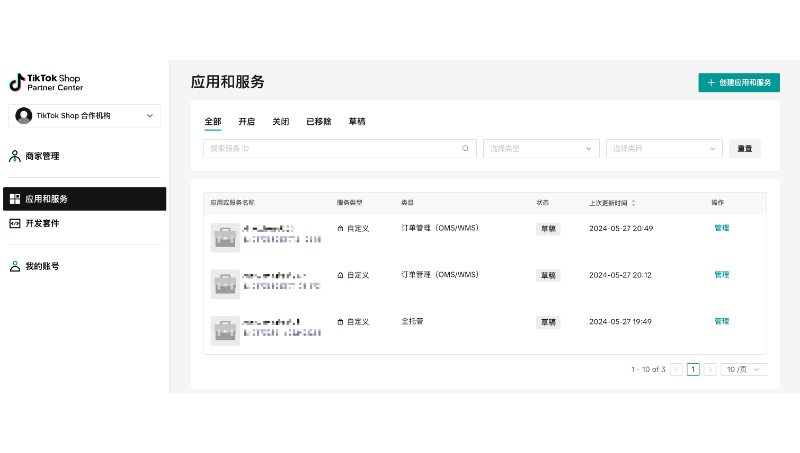Screen dimensions: 800x453
Task: Click the TikTok Shop Partner Center logo
Action: point(45,82)
